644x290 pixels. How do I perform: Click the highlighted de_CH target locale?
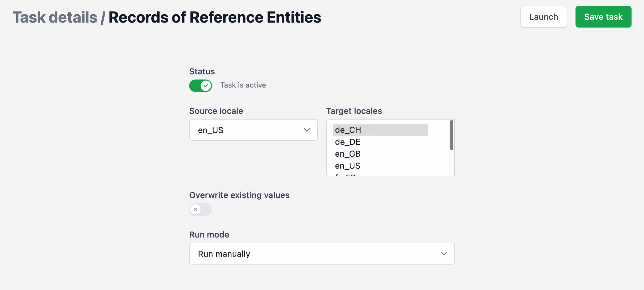[348, 130]
